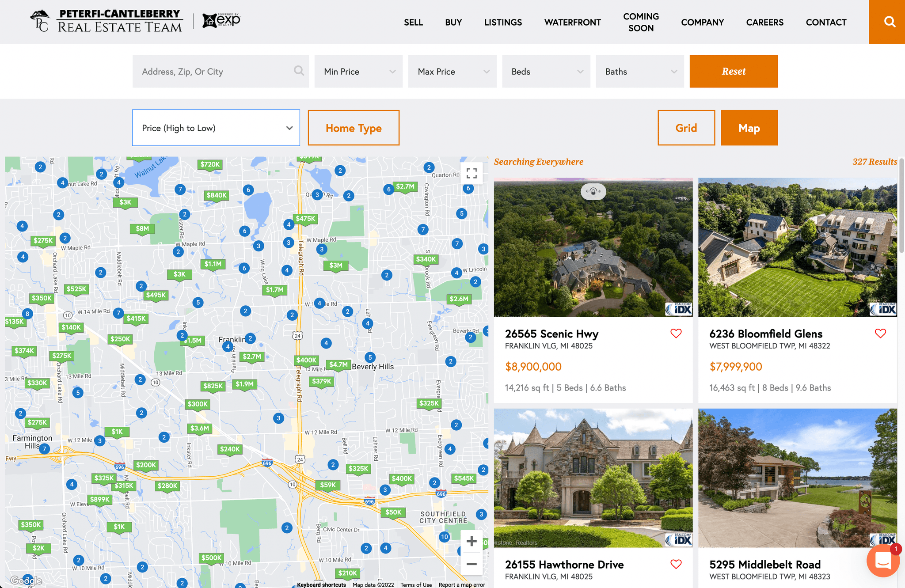This screenshot has height=588, width=905.
Task: Switch to Grid view
Action: coord(686,128)
